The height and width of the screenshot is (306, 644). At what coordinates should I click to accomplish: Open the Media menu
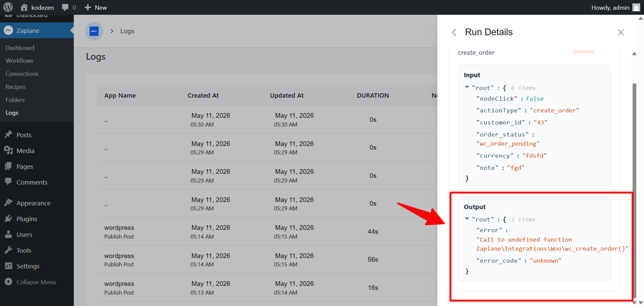point(25,151)
